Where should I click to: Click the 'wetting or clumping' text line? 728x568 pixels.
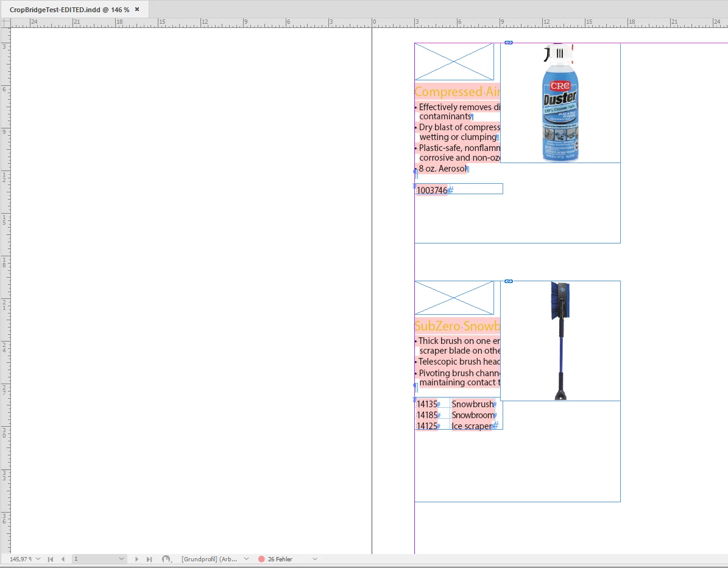click(x=458, y=138)
